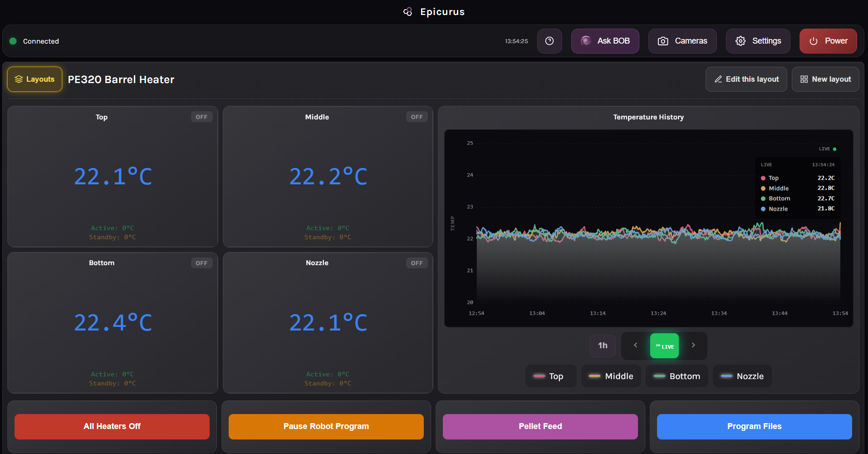Click Top temperature reading 22.1°C
868x454 pixels.
[113, 176]
